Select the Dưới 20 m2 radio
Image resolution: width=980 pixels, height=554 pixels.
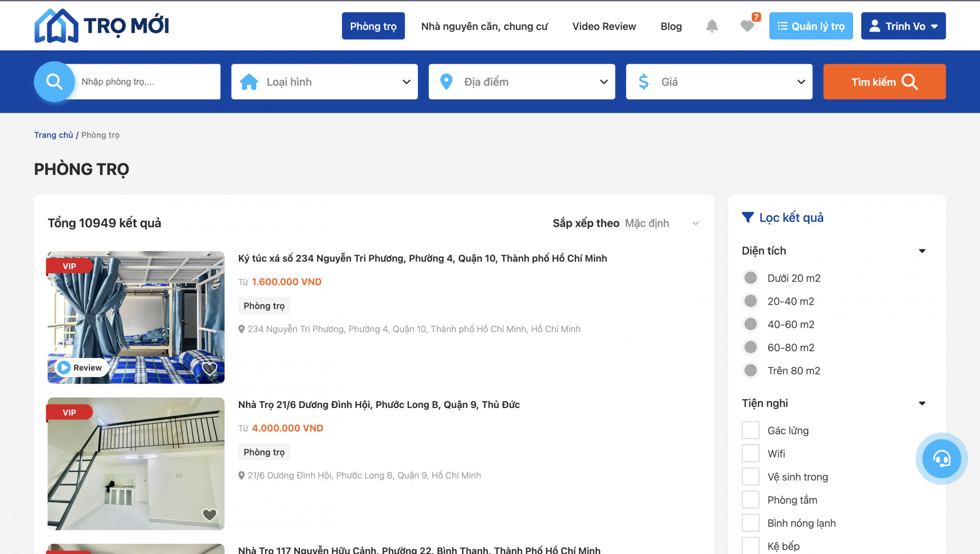tap(751, 278)
